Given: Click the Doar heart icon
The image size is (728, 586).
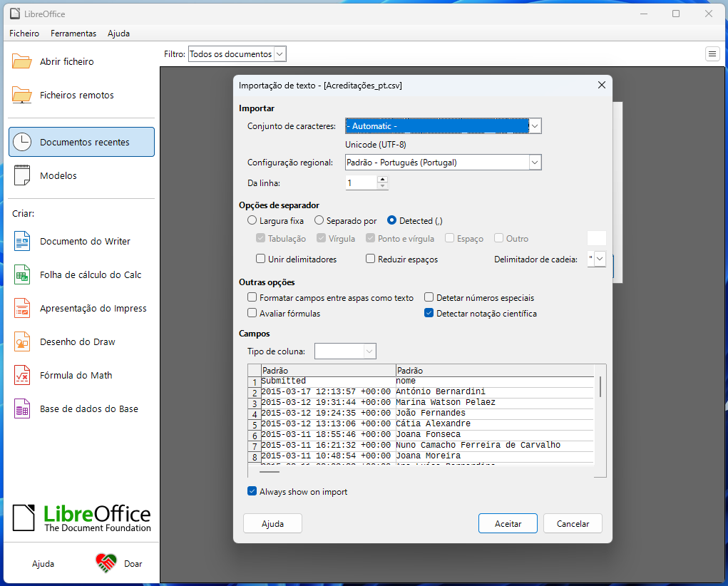Looking at the screenshot, I should click(x=106, y=563).
